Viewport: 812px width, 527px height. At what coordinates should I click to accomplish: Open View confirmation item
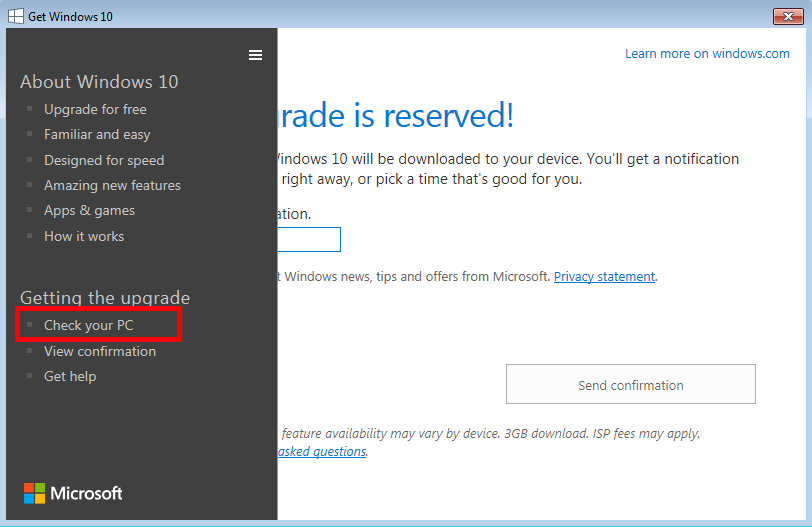(100, 351)
